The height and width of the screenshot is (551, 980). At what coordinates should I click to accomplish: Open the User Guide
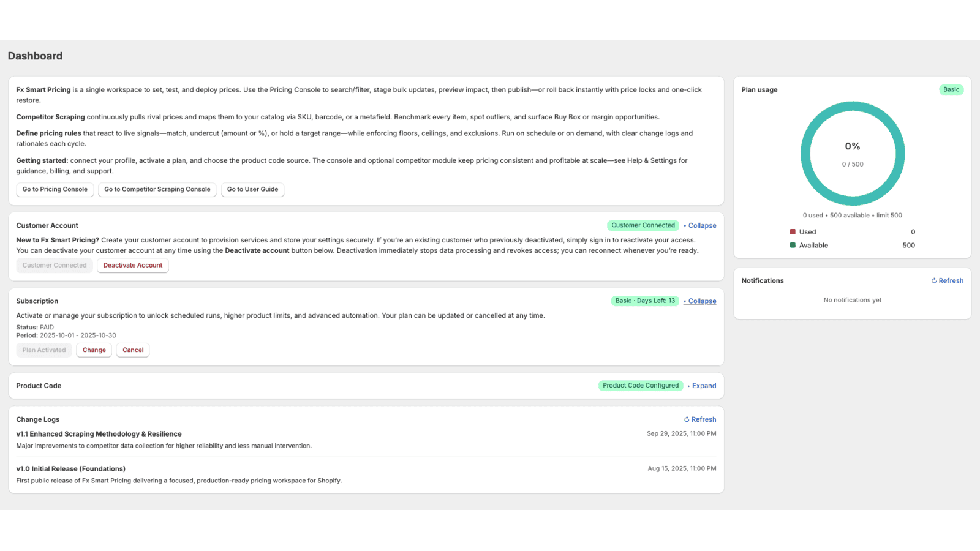(x=252, y=189)
